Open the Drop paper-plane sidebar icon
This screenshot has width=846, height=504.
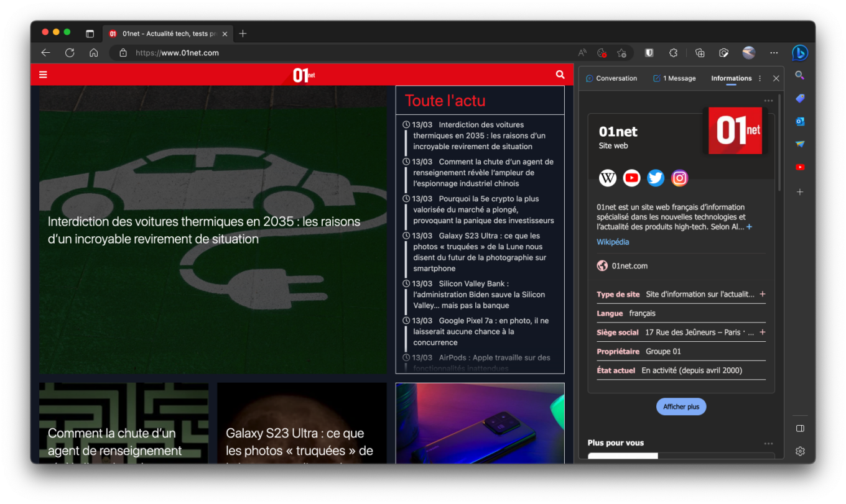point(800,144)
